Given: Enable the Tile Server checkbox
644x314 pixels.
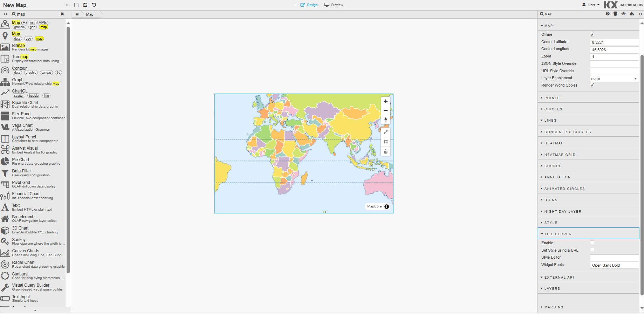Looking at the screenshot, I should 592,243.
